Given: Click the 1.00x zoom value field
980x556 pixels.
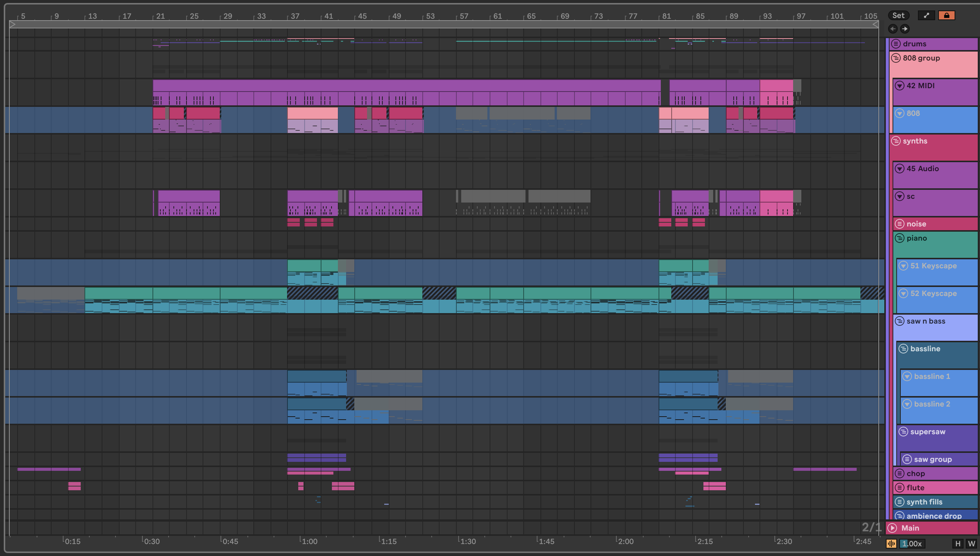Looking at the screenshot, I should (912, 543).
